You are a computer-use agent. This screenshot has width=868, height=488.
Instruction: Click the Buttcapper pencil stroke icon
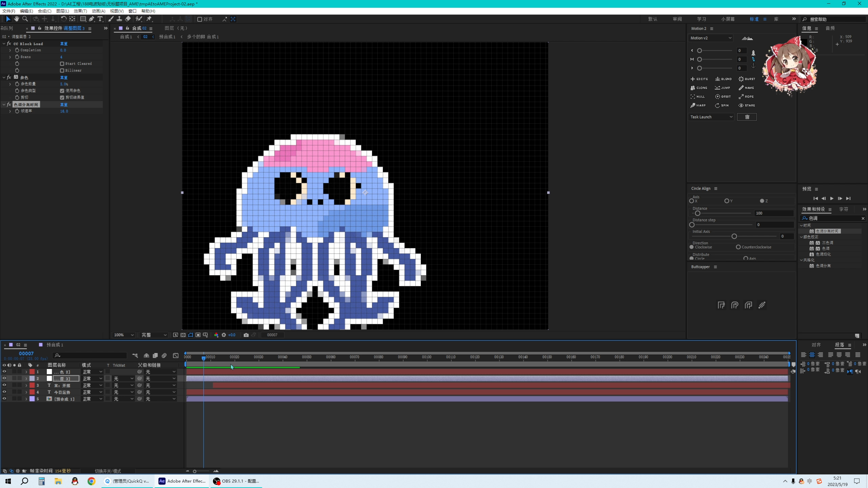762,305
